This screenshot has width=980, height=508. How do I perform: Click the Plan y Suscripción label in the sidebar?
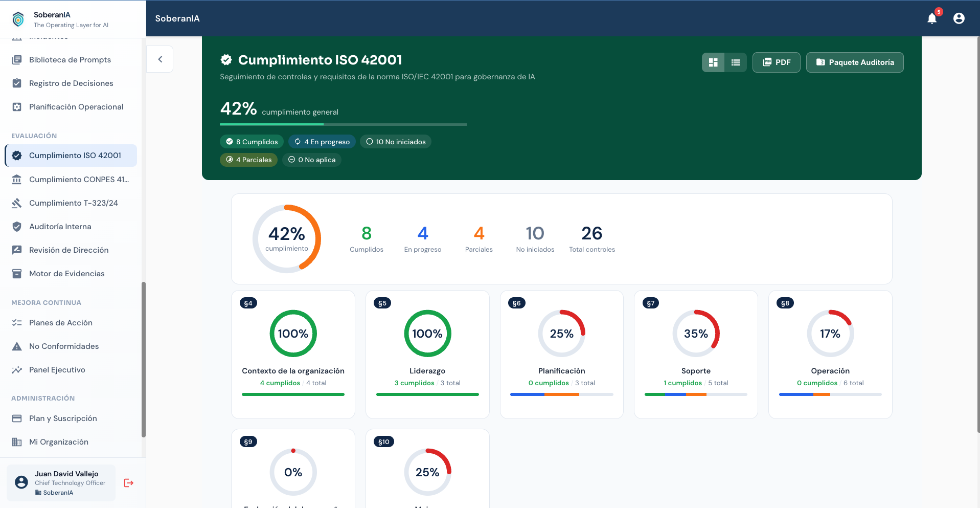63,418
